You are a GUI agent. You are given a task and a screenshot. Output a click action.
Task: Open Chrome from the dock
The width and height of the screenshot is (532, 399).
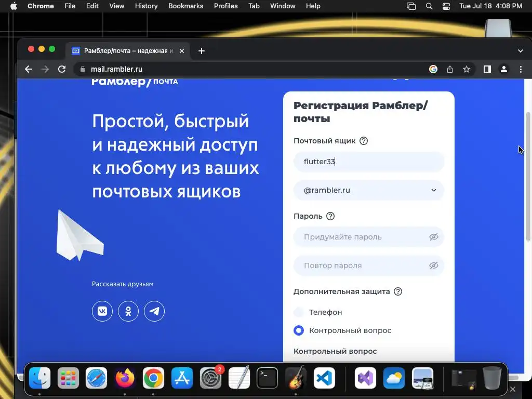click(153, 378)
